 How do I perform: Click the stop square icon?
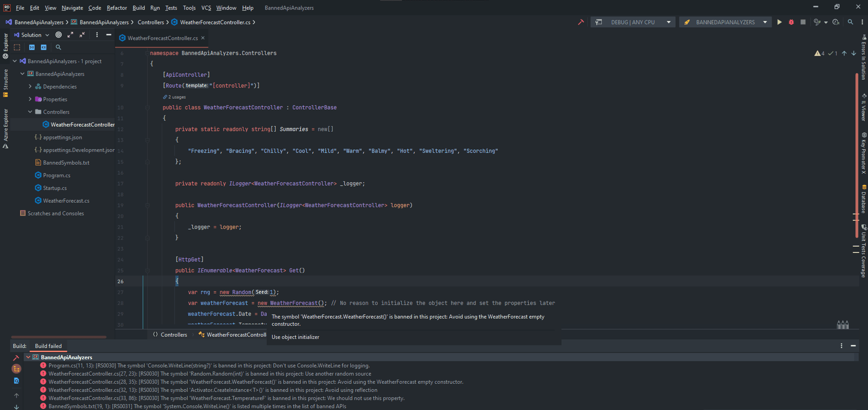tap(803, 22)
